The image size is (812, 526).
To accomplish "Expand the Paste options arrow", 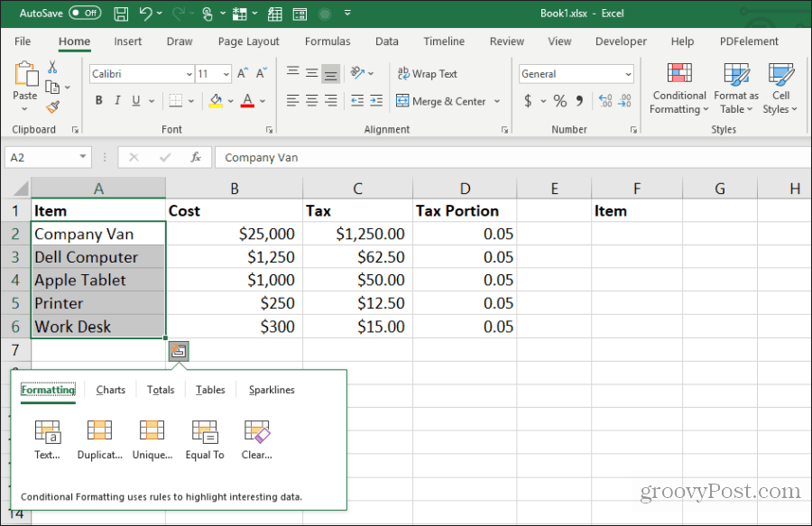I will 24,109.
